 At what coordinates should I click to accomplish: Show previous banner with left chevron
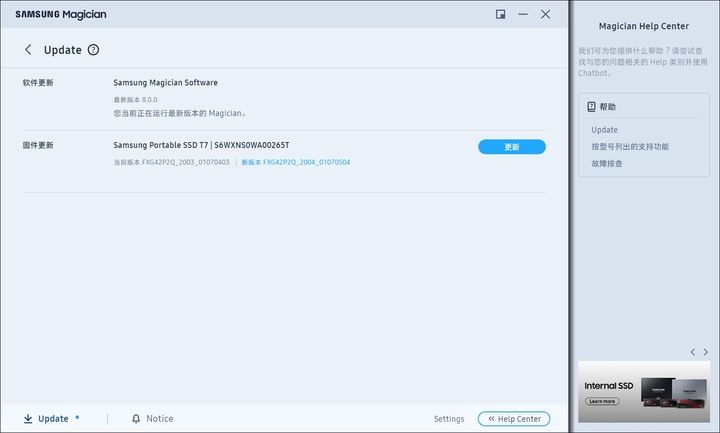[692, 352]
